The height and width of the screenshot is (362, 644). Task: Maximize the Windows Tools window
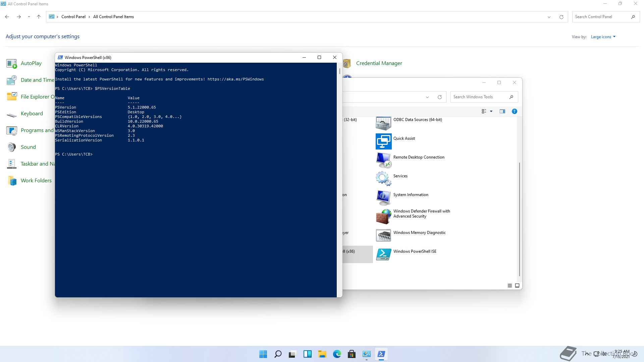(499, 82)
